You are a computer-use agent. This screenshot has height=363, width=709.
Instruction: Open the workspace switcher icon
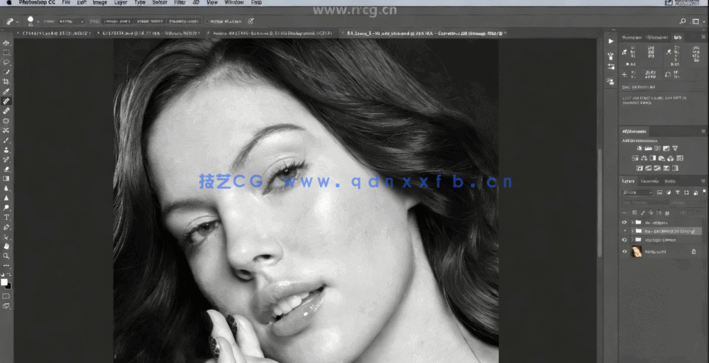coord(695,21)
